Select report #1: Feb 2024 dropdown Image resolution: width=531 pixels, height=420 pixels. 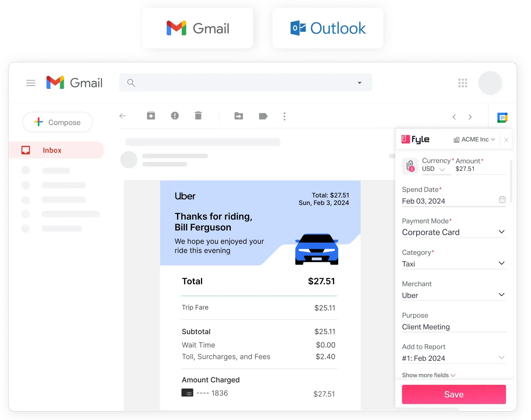pyautogui.click(x=454, y=358)
